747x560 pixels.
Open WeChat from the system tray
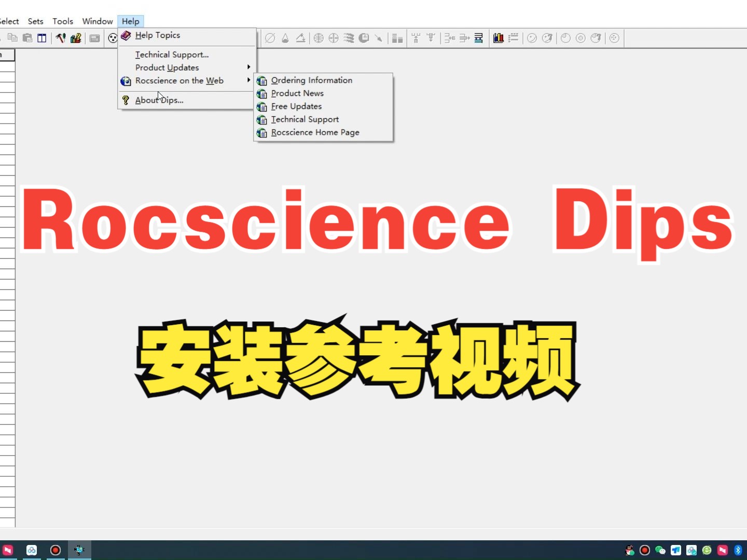660,550
